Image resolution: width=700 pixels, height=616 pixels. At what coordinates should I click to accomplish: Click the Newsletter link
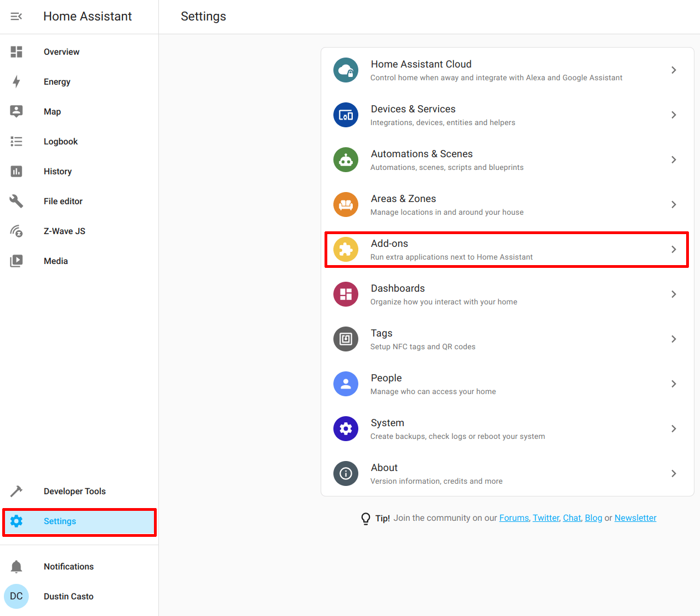(x=635, y=517)
